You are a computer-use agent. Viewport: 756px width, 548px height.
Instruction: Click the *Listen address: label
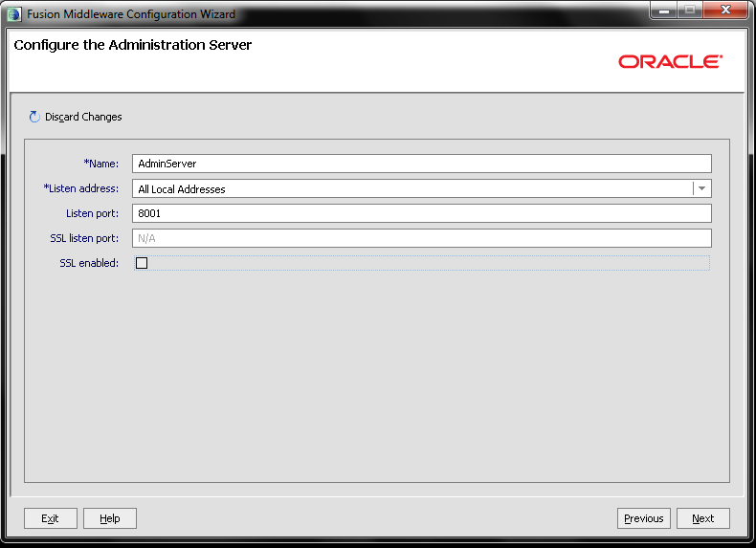[81, 188]
